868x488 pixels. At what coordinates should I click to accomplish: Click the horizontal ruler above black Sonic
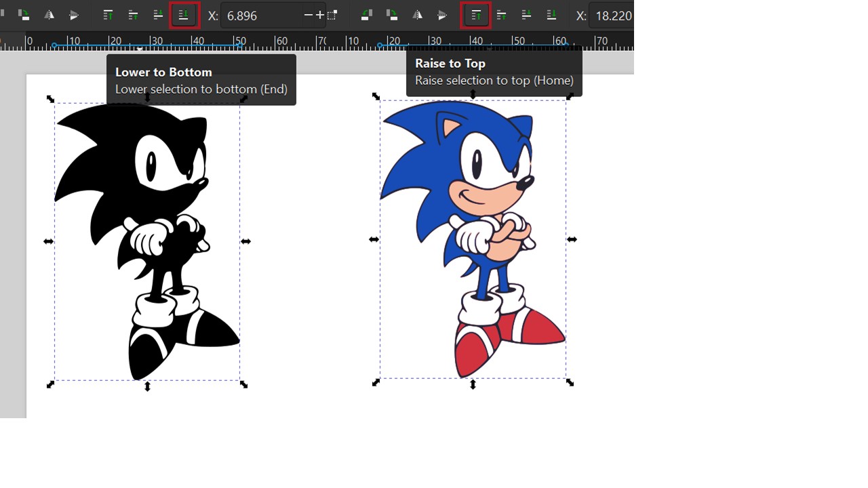point(163,41)
